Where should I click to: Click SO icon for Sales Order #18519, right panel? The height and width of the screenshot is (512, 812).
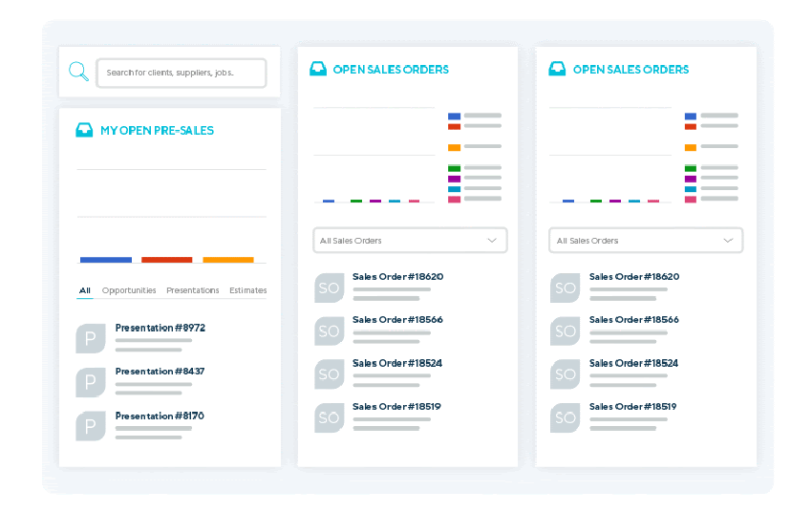pos(565,417)
